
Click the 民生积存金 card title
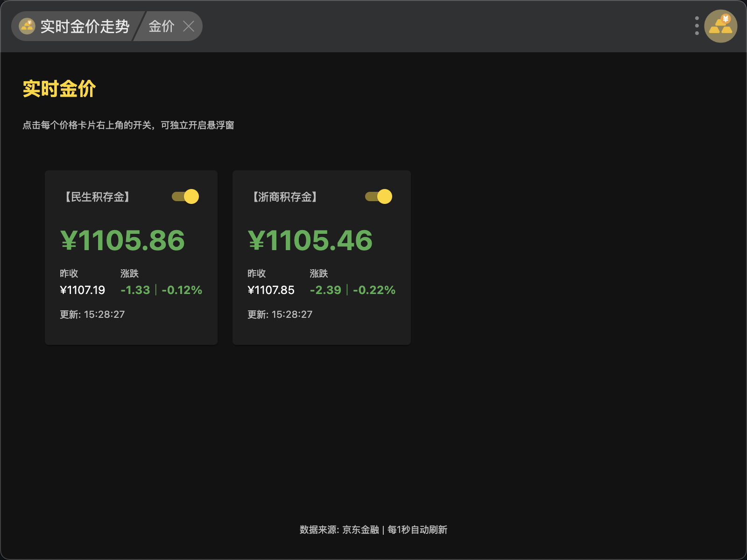pyautogui.click(x=97, y=197)
